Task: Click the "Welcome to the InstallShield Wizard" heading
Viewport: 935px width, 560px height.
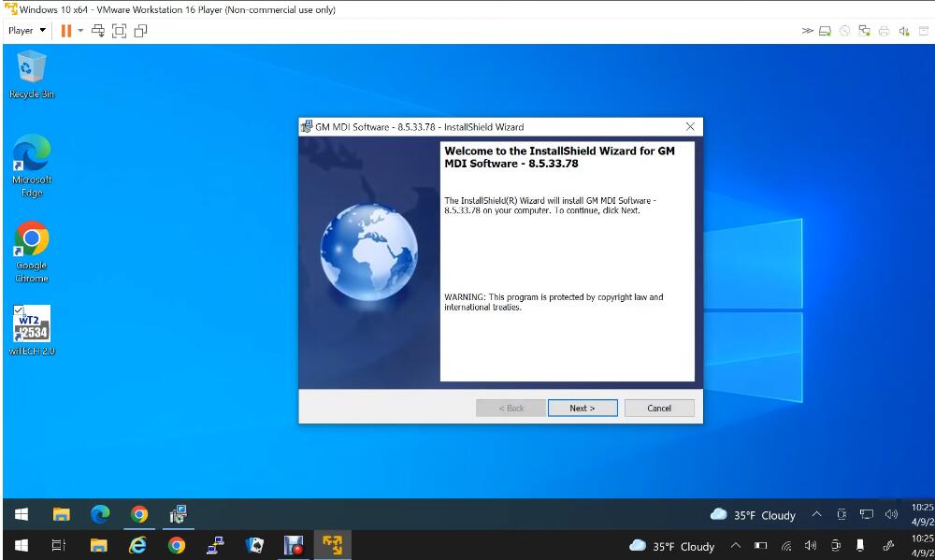Action: click(559, 157)
